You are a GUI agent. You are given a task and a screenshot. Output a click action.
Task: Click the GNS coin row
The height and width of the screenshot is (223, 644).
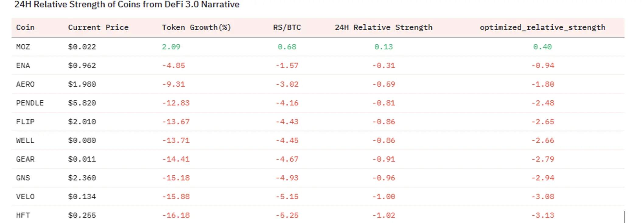pos(23,178)
